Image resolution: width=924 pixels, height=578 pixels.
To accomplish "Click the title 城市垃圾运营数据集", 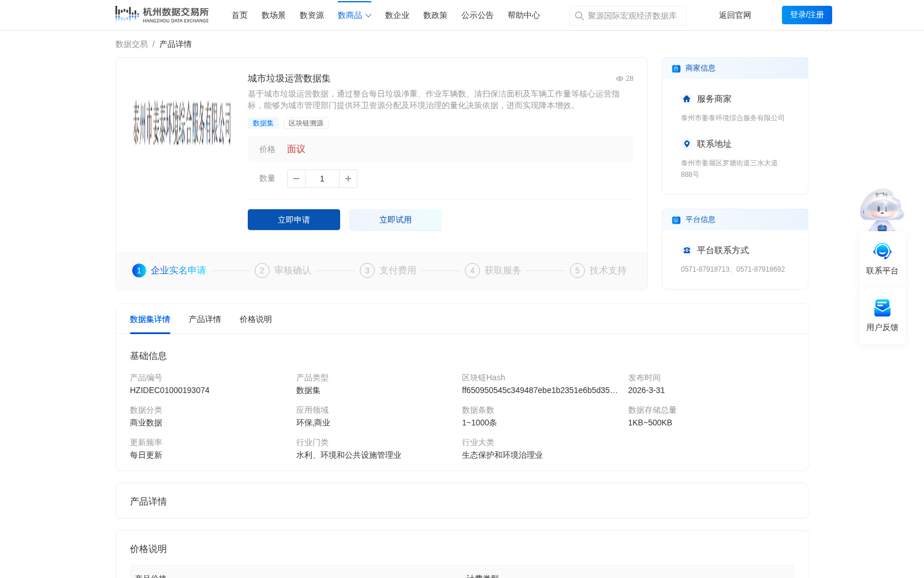I will point(289,79).
